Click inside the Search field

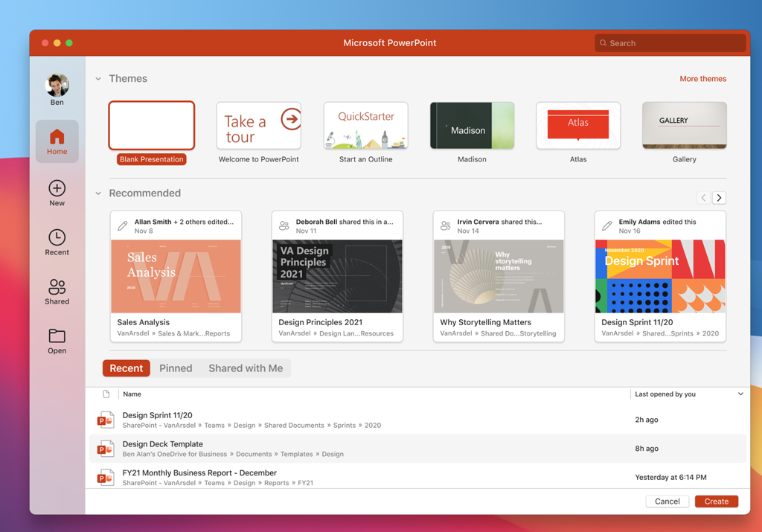click(668, 42)
